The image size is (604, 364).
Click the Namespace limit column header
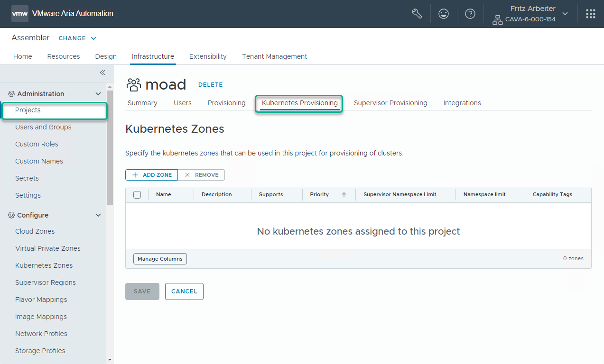coord(484,195)
